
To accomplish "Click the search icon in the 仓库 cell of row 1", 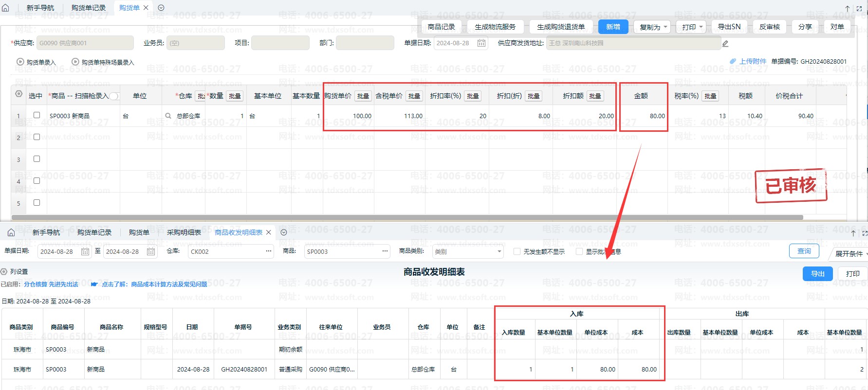I will (x=168, y=116).
